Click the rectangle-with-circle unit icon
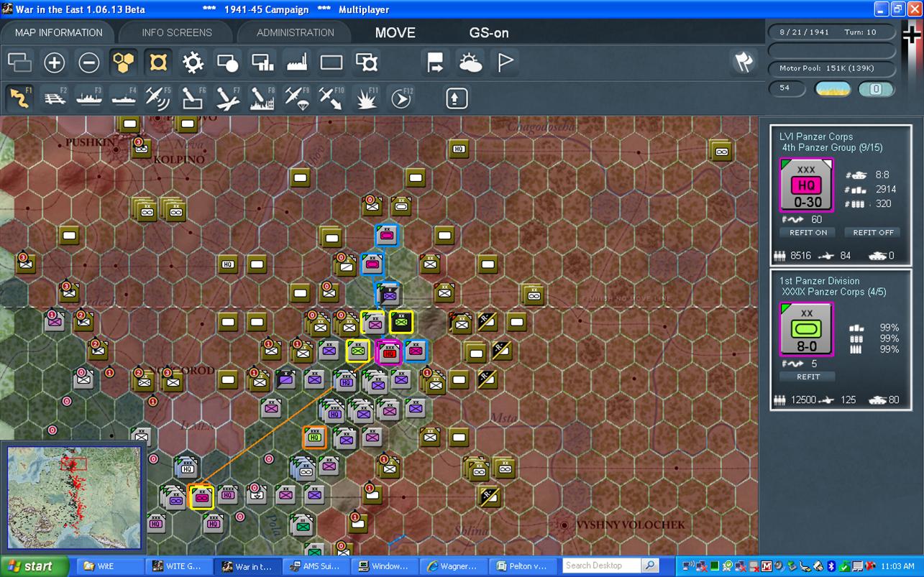Screen dimensions: 924x577 (x=227, y=63)
